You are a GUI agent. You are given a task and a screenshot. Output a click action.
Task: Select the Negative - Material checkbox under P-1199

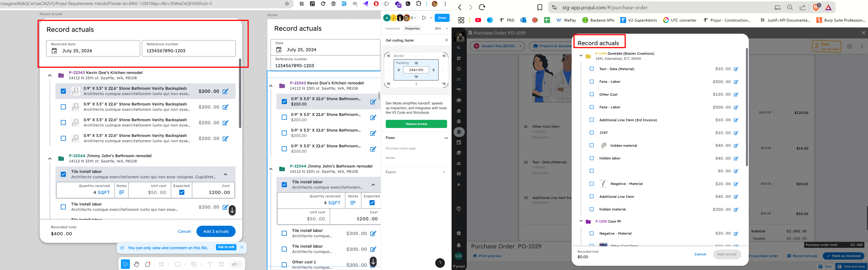point(591,184)
